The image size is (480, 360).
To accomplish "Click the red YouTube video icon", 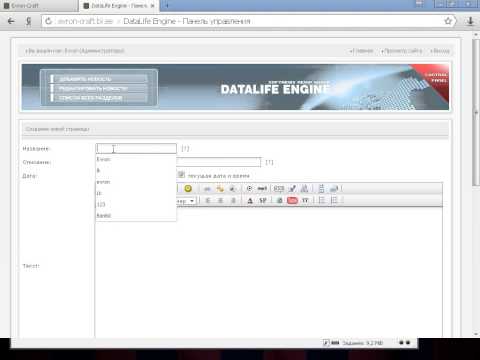I will (x=292, y=200).
